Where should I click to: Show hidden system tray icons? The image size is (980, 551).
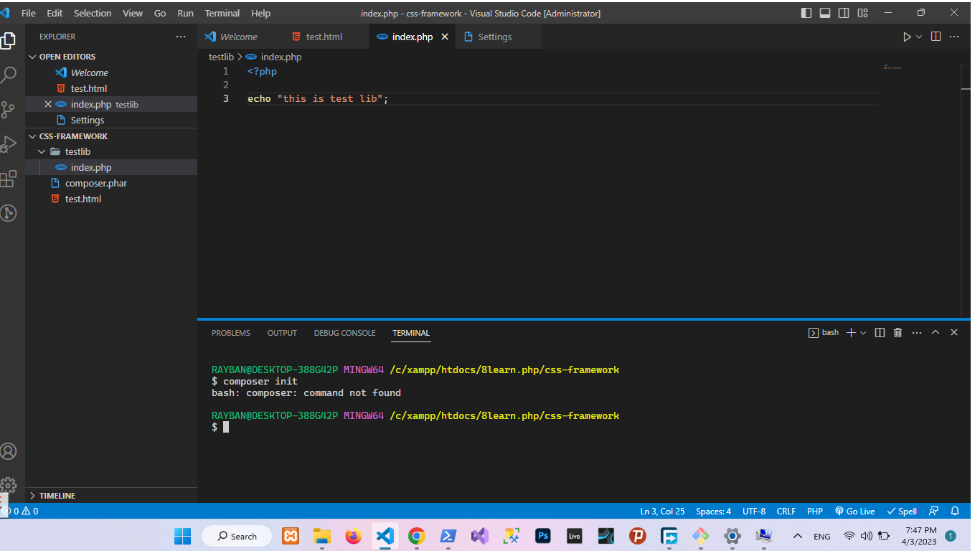pos(797,536)
